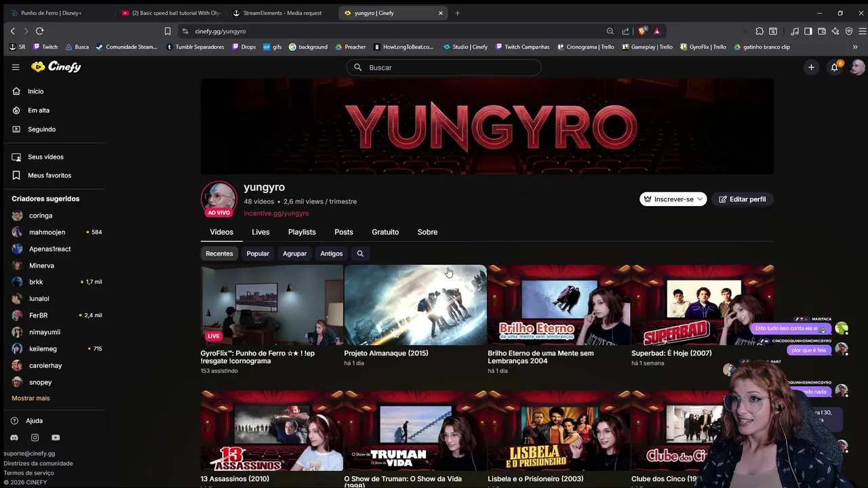Screen dimensions: 868x488
Task: Toggle the browser sidebar panel icon
Action: (x=808, y=31)
